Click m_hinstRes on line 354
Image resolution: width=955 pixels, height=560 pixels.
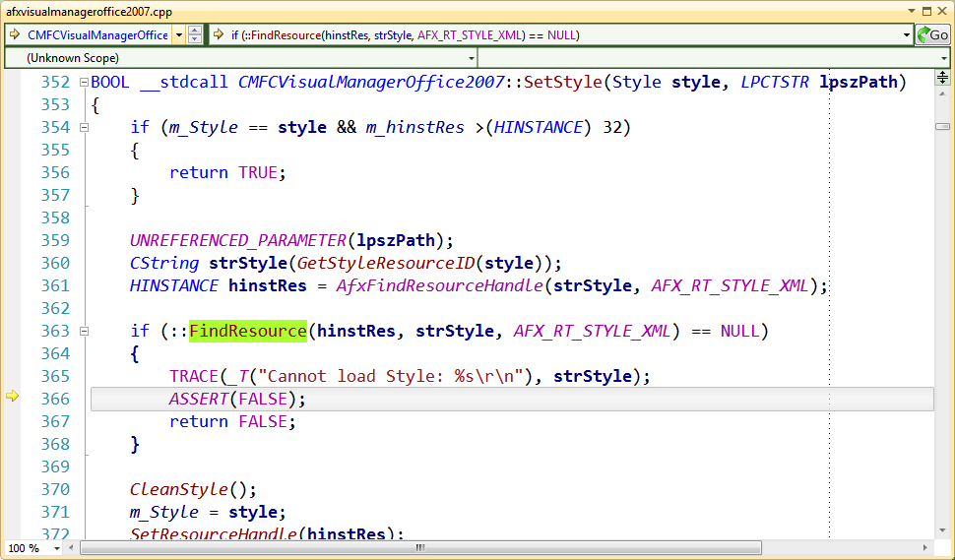coord(414,128)
